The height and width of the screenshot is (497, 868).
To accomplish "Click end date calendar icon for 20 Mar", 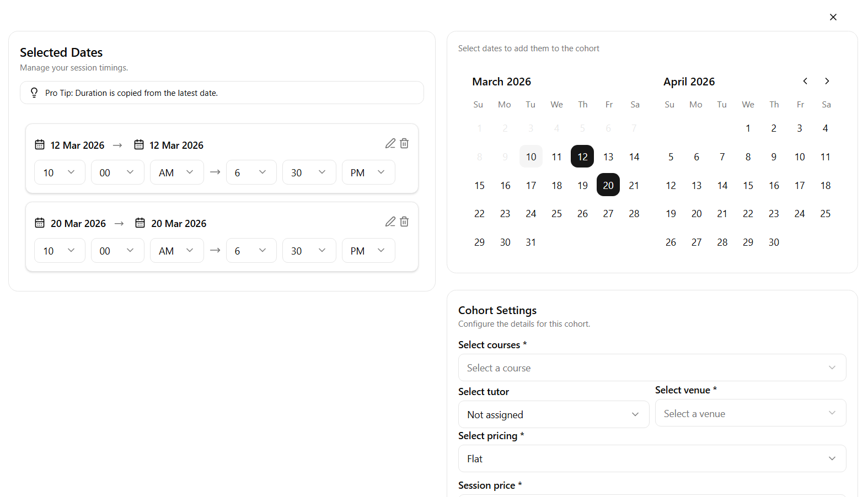I will 140,223.
